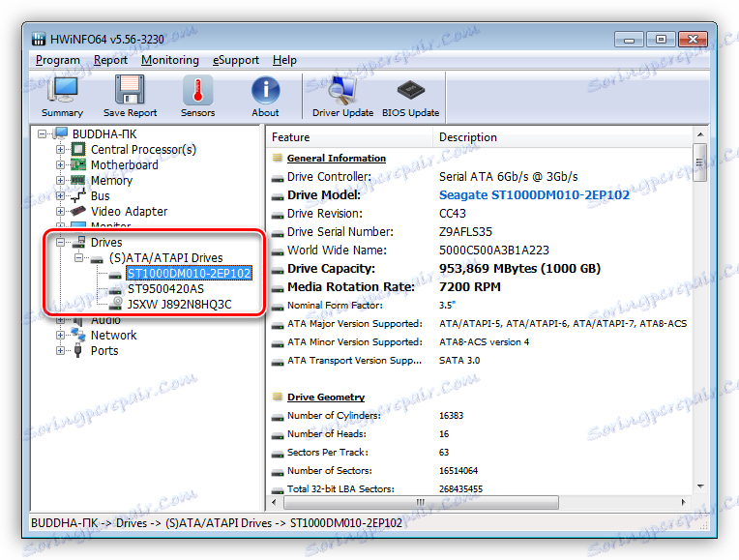Open the BIOS Update chip icon
This screenshot has width=739, height=560.
410,90
